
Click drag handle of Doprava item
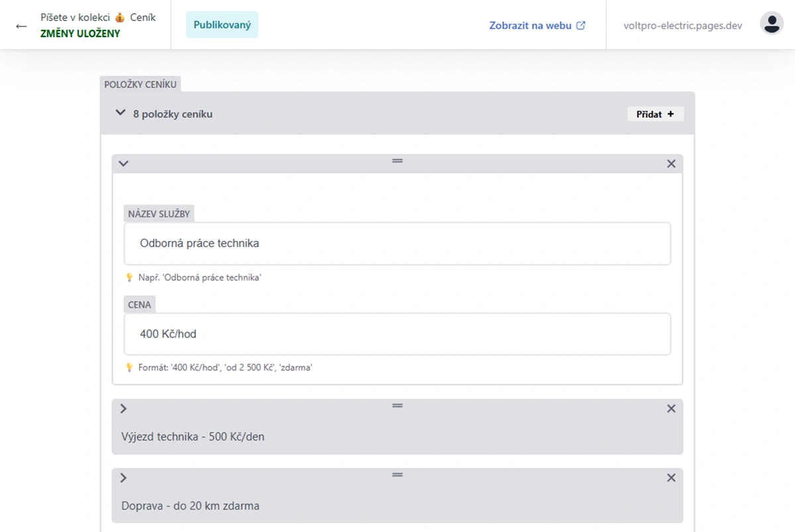(x=397, y=474)
